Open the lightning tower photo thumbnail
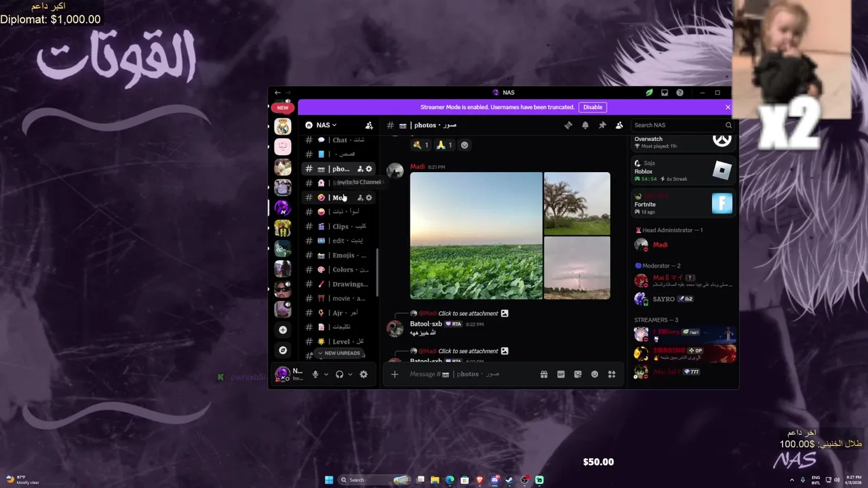Viewport: 868px width, 488px height. pyautogui.click(x=577, y=268)
